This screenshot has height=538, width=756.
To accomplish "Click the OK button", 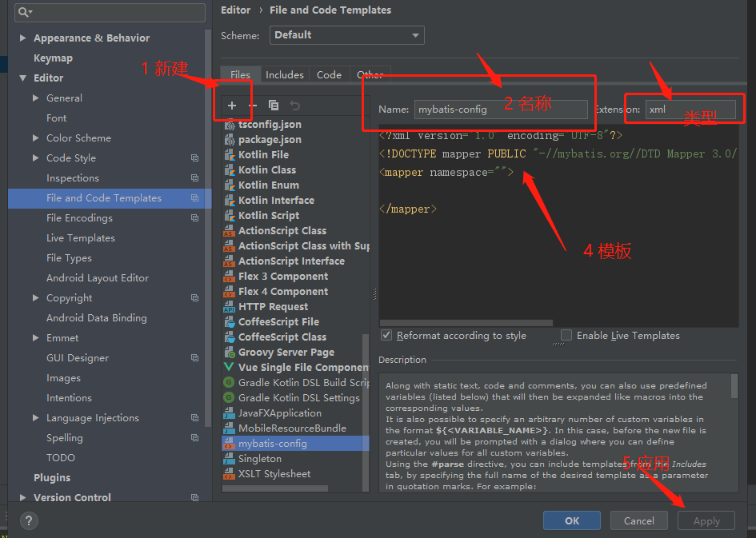I will [572, 520].
